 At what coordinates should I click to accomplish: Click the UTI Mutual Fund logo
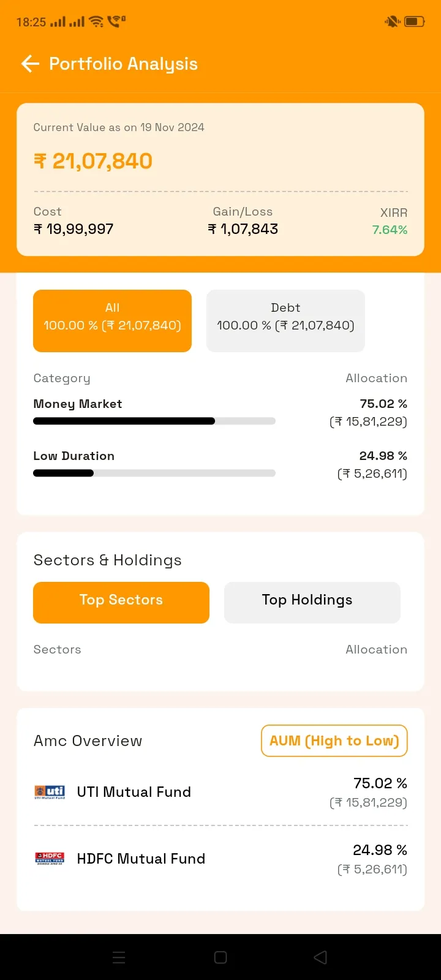pyautogui.click(x=50, y=792)
